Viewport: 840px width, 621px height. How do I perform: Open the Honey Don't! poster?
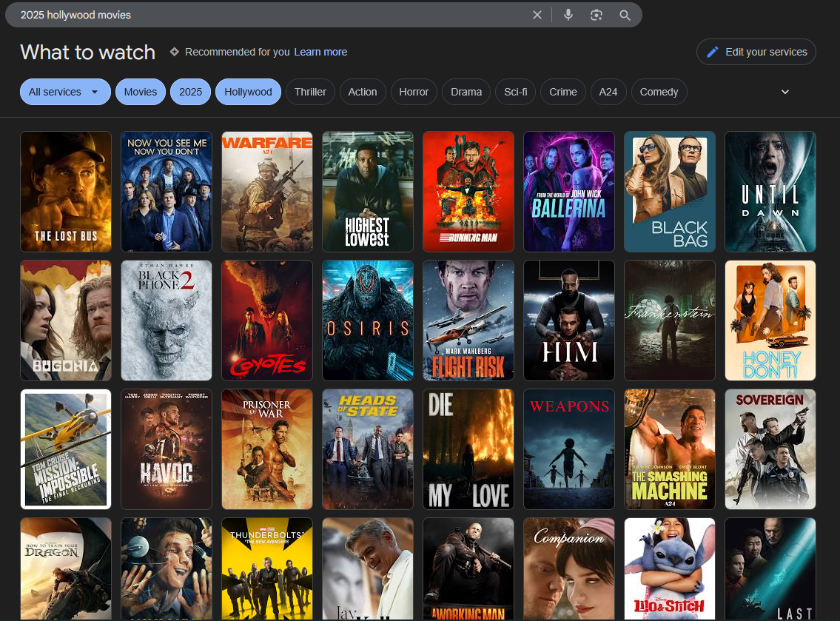pyautogui.click(x=770, y=320)
